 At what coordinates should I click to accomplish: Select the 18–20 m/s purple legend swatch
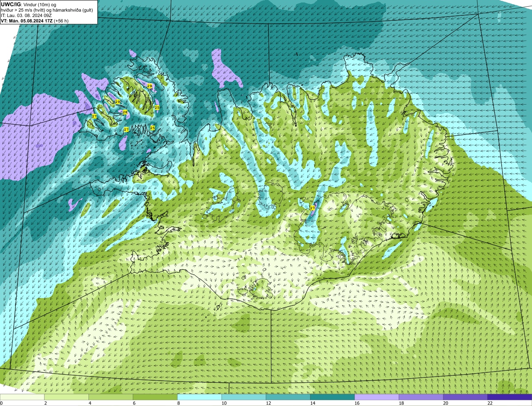click(421, 397)
